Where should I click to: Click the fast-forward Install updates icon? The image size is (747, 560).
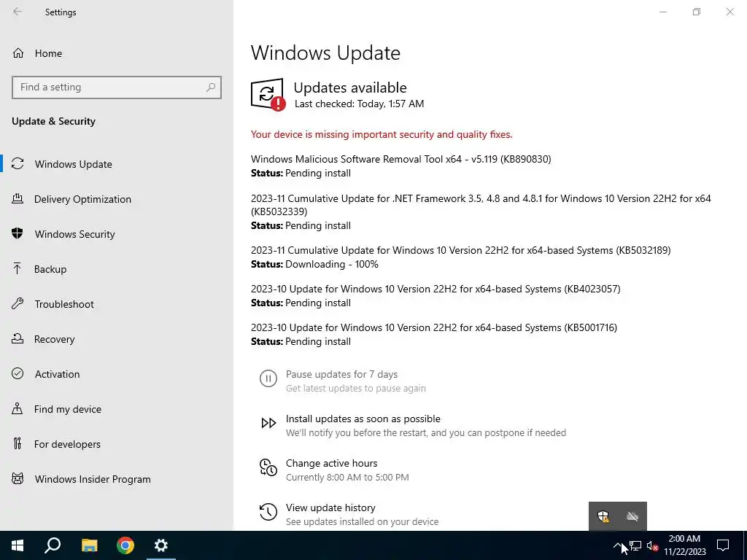click(x=268, y=423)
